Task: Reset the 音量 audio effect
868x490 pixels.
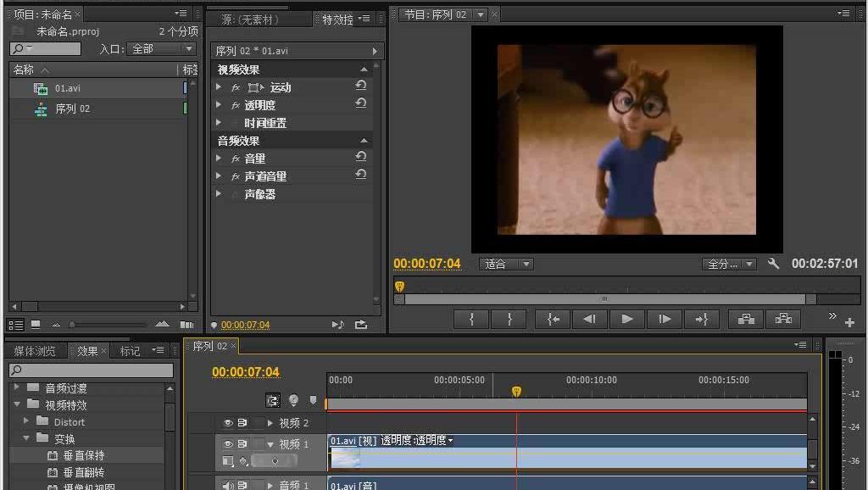Action: click(x=361, y=157)
